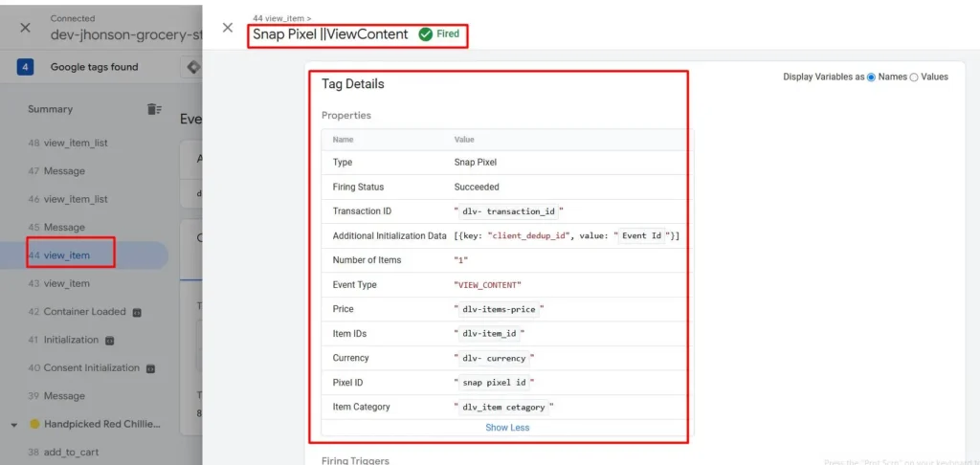Select event 42 Container Loaded
Screen dimensions: 980x465
(77, 311)
